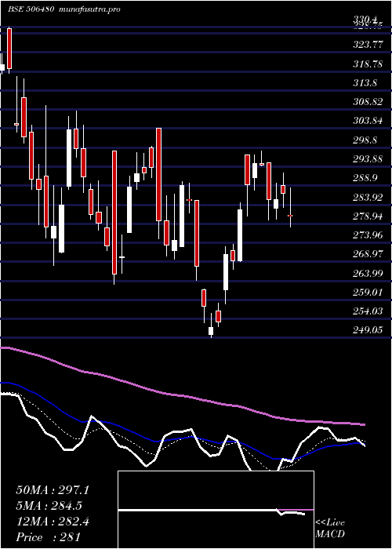Image resolution: width=392 pixels, height=549 pixels.
Task: Click the 50MA : 297.1 readout
Action: point(53,490)
